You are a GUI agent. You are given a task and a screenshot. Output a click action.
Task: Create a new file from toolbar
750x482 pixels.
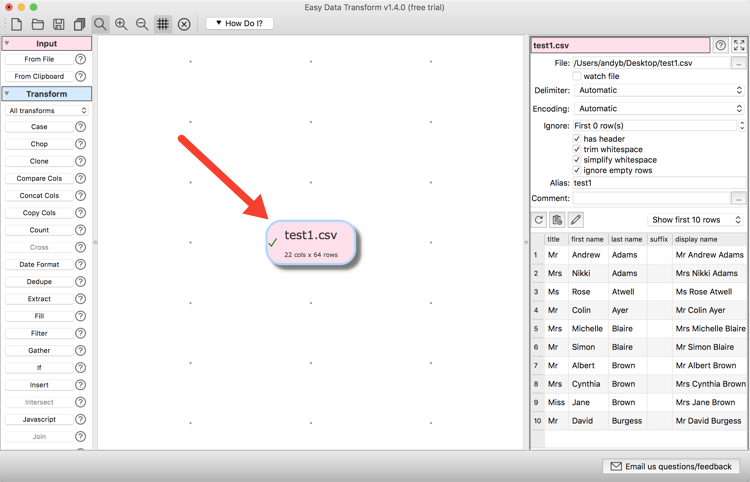pos(17,24)
